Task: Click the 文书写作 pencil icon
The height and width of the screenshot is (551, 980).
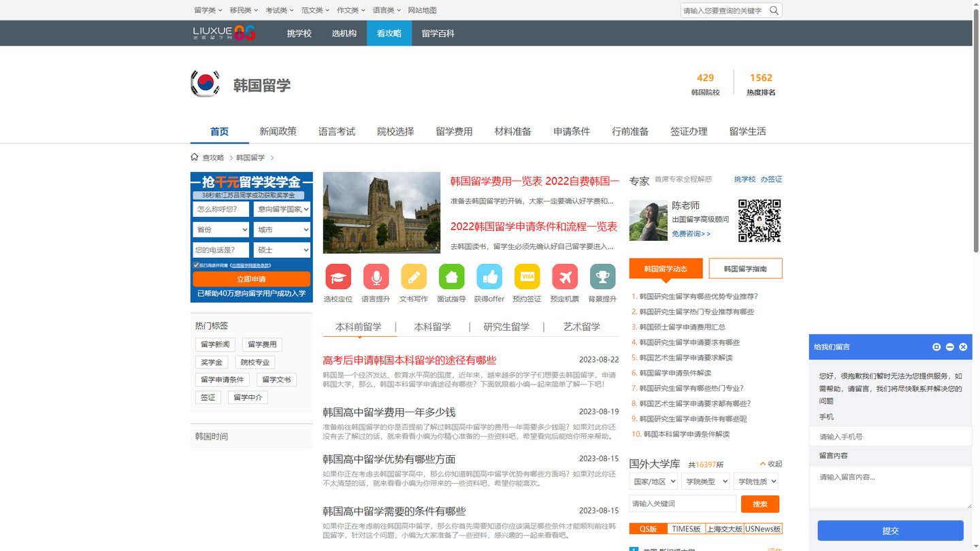Action: [x=414, y=277]
